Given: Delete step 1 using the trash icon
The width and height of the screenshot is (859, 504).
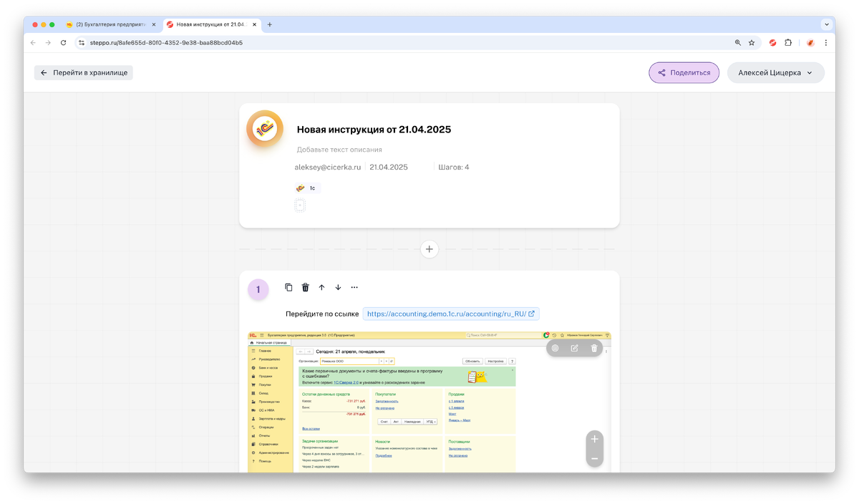Looking at the screenshot, I should click(305, 287).
